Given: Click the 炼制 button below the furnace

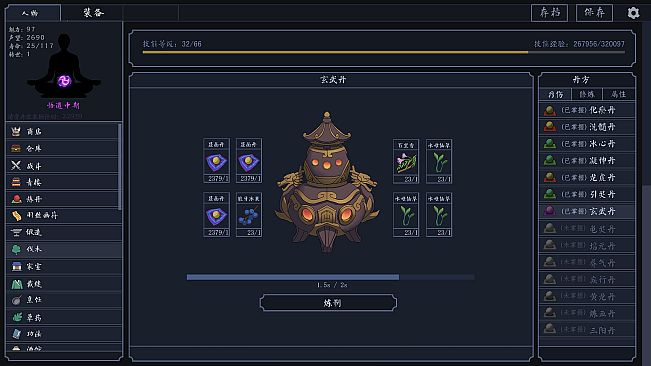Looking at the screenshot, I should pyautogui.click(x=328, y=303).
